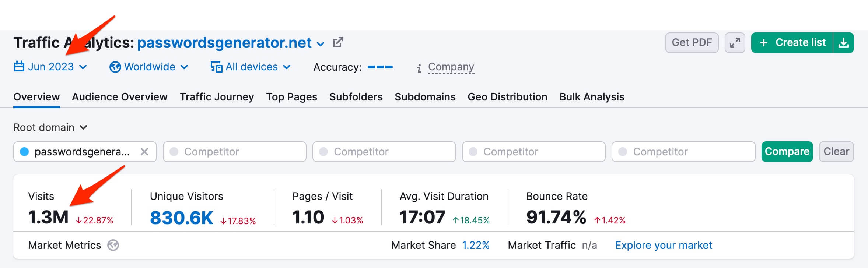Expand the domain name dropdown chevron
The image size is (868, 268).
[321, 44]
